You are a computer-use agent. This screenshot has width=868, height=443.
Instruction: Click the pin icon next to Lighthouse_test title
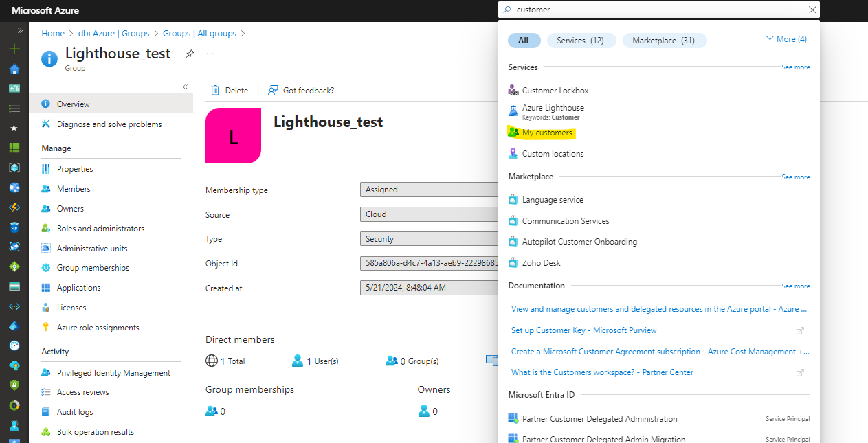pyautogui.click(x=190, y=54)
